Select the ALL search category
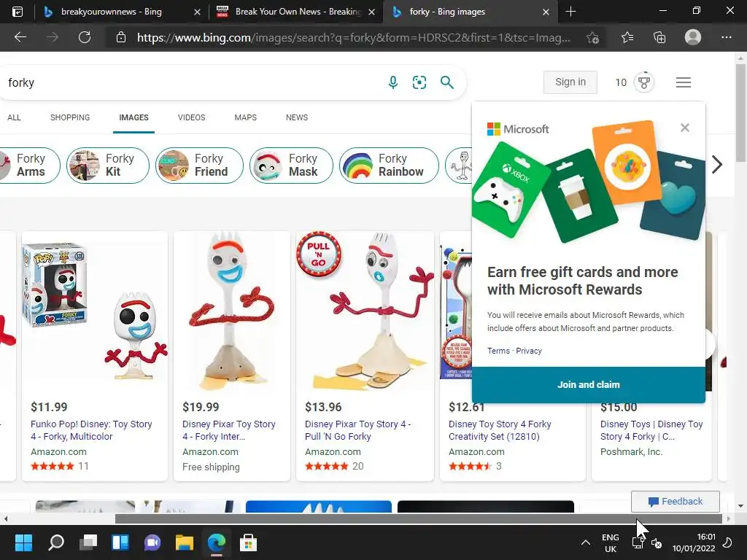The height and width of the screenshot is (560, 747). click(14, 117)
